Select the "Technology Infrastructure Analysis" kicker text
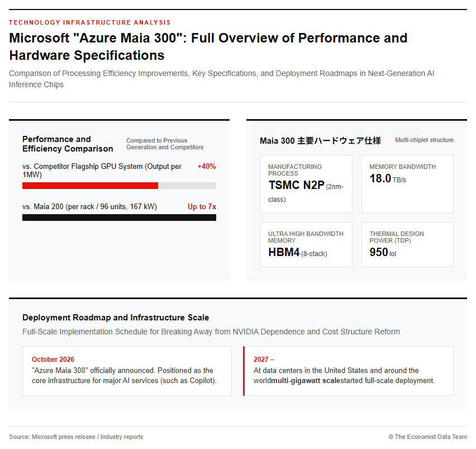 [90, 22]
